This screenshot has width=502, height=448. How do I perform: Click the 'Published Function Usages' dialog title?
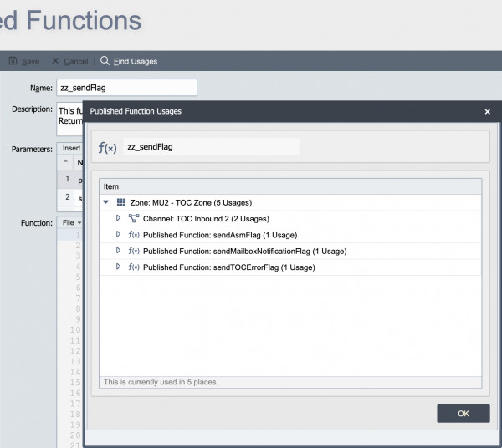pyautogui.click(x=136, y=111)
